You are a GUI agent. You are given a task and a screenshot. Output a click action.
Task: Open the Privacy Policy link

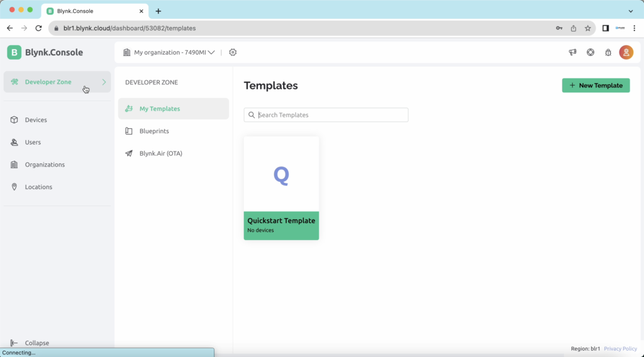coord(620,349)
